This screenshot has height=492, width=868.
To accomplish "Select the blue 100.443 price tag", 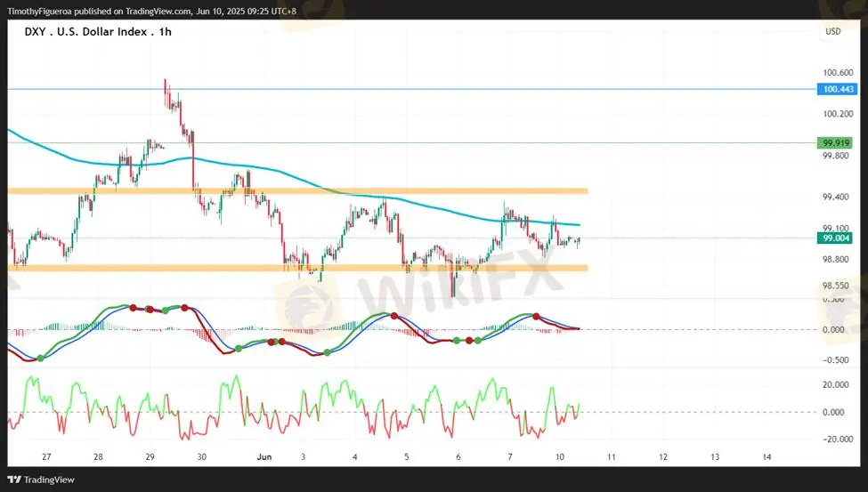I will point(837,89).
